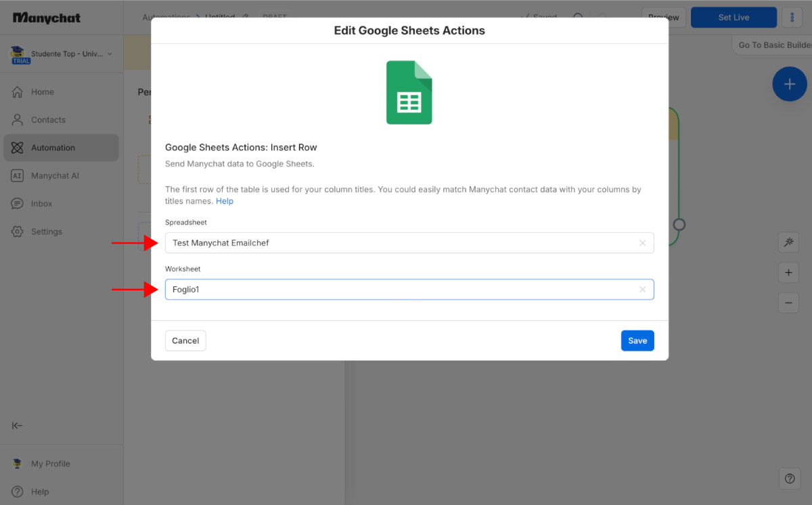Click the Worksheet field Foglio1
Image resolution: width=812 pixels, height=505 pixels.
coord(409,290)
